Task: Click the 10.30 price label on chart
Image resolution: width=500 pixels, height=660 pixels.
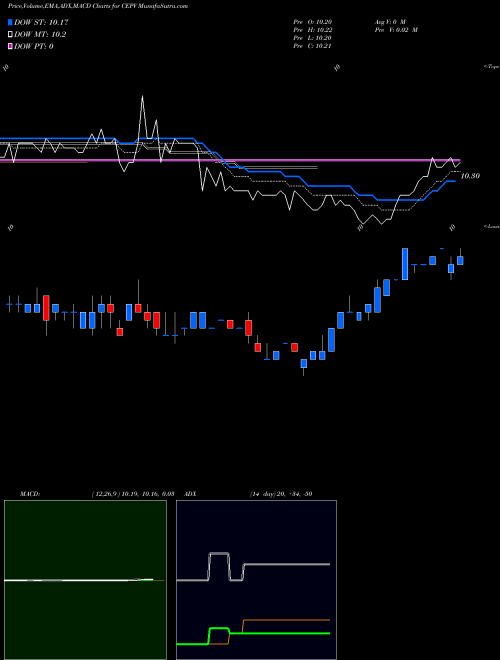Action: pos(470,176)
